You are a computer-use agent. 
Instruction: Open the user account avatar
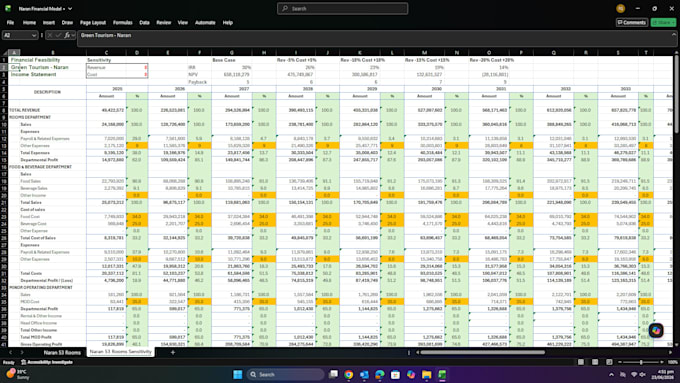coord(621,8)
